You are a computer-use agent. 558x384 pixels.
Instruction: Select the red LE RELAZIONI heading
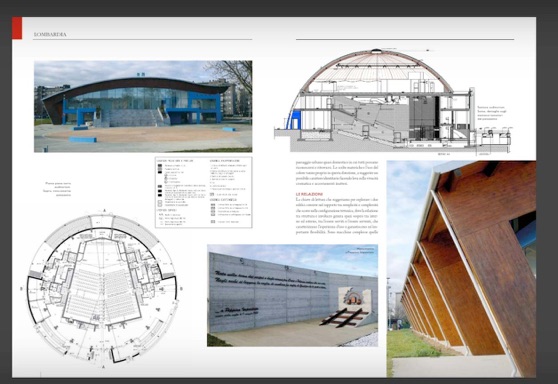point(309,194)
